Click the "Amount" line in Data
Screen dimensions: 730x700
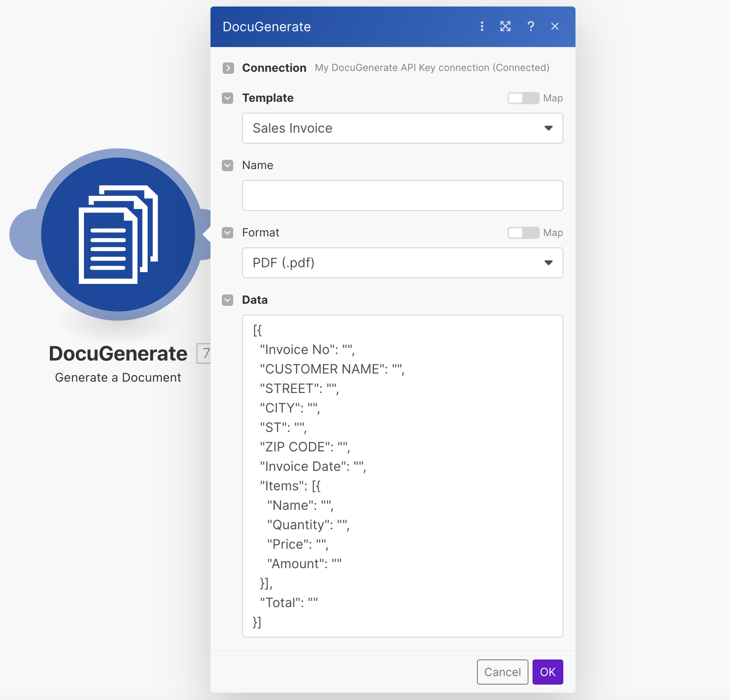coord(304,564)
